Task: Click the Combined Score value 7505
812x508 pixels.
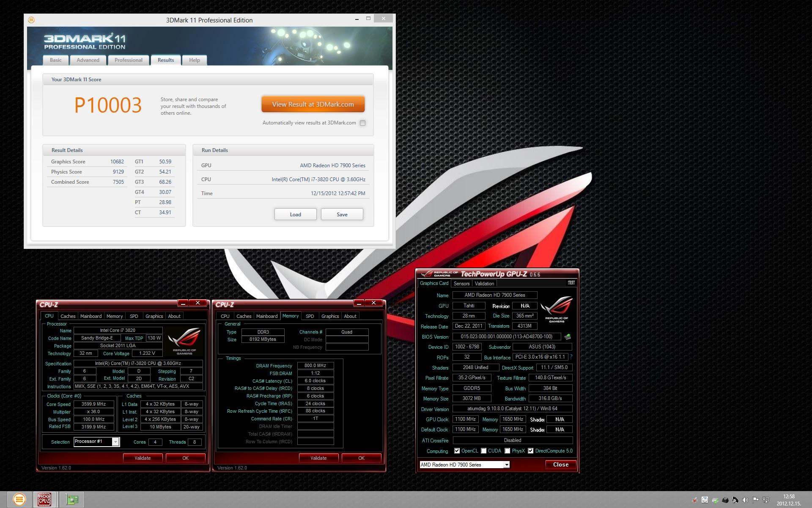Action: pyautogui.click(x=118, y=182)
